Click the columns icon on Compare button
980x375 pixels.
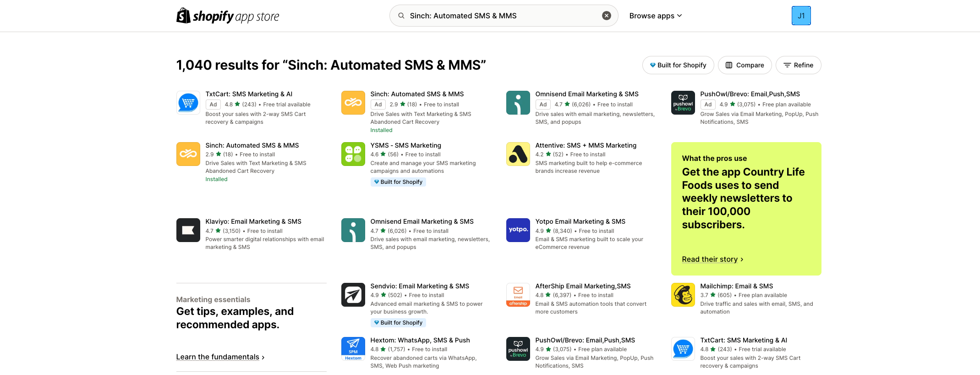[x=729, y=65]
